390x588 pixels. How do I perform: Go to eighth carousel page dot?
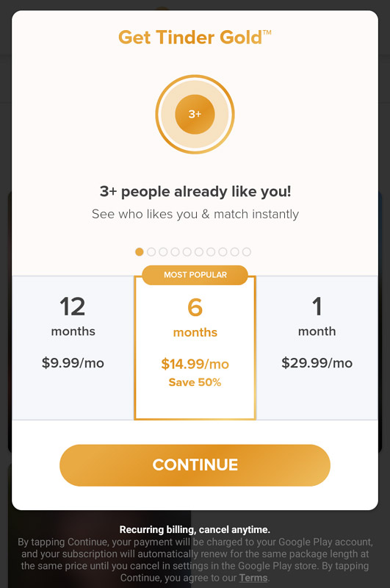pyautogui.click(x=223, y=251)
